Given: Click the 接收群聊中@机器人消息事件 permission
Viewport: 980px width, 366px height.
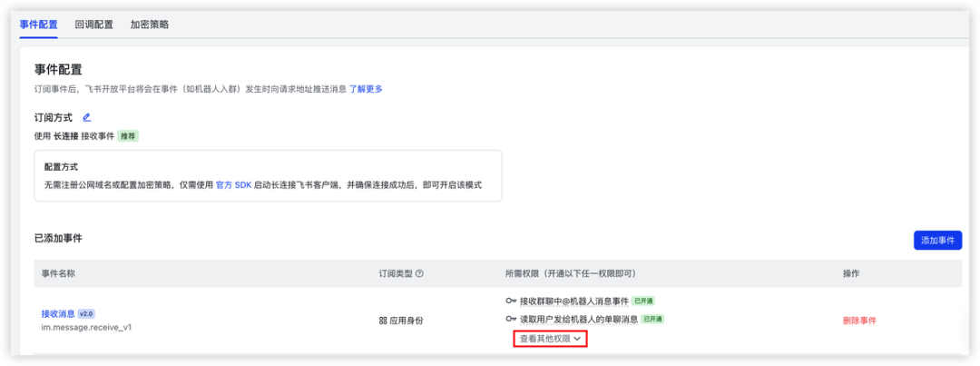Looking at the screenshot, I should click(573, 301).
